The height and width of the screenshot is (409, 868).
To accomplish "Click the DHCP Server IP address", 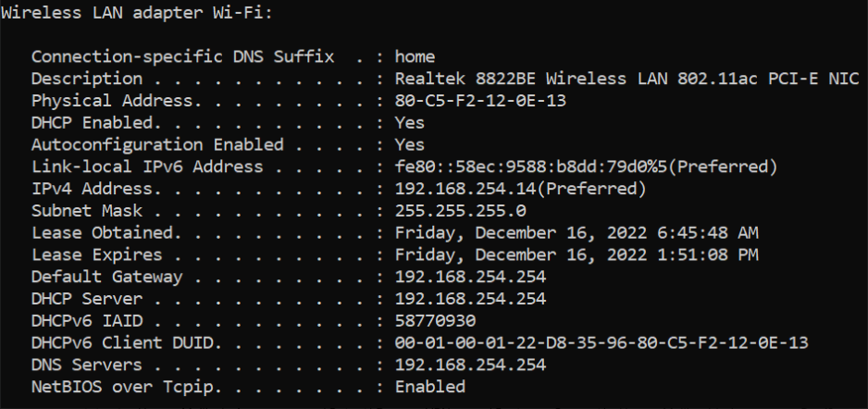I will click(x=470, y=299).
